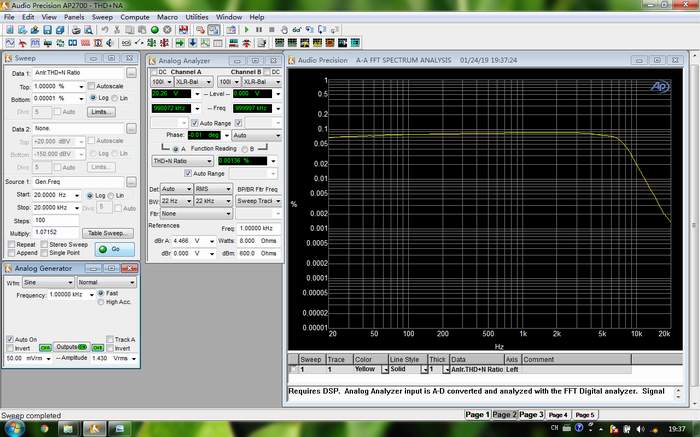Open the Utilities menu
The height and width of the screenshot is (437, 700).
(x=197, y=17)
